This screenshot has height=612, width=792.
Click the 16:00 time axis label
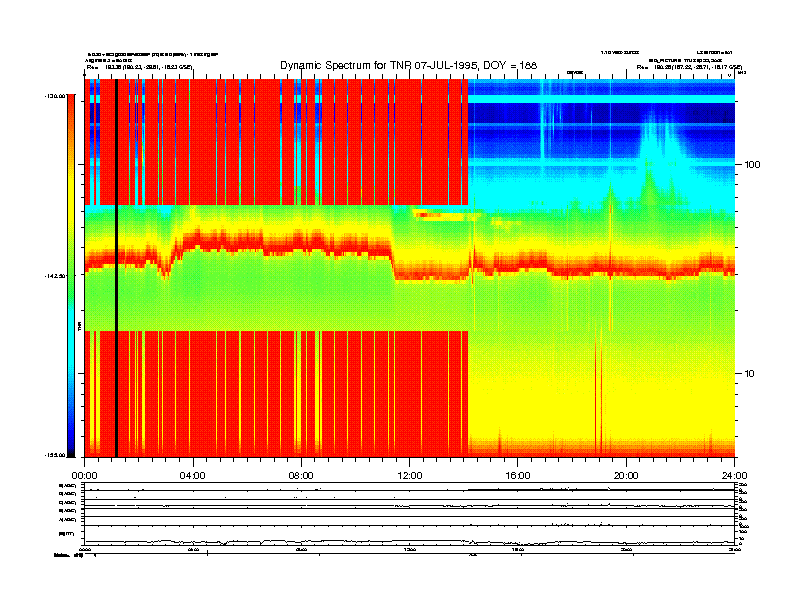click(518, 476)
